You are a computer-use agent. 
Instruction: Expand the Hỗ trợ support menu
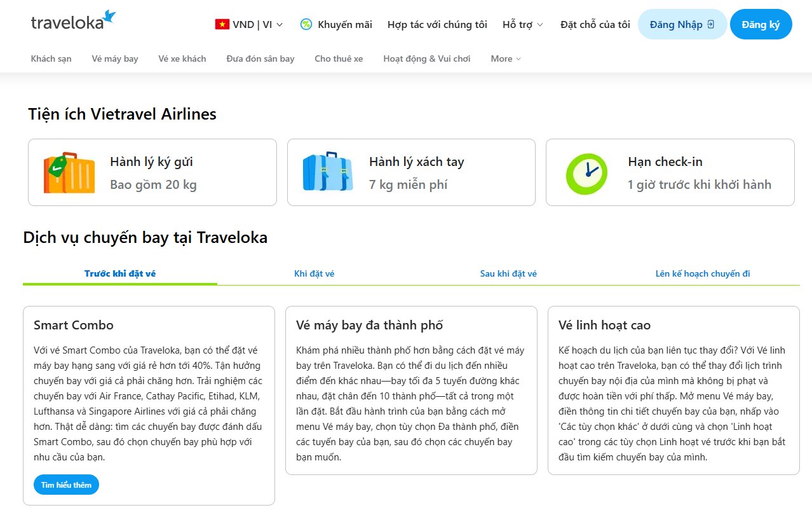pos(523,25)
